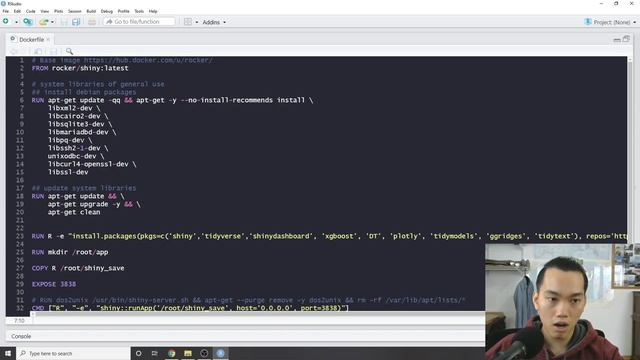Image resolution: width=640 pixels, height=360 pixels.
Task: Click 'FROM rocker/shiny:latest' on line 2
Action: [80, 68]
